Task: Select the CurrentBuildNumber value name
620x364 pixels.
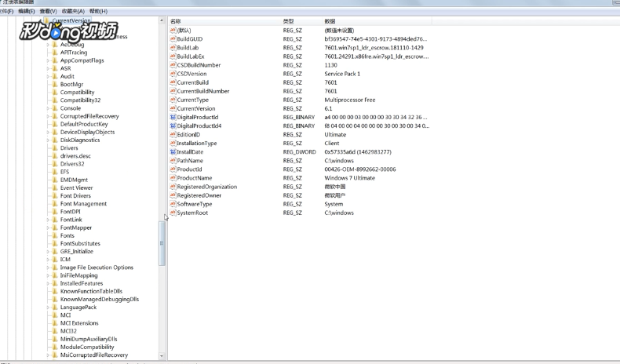Action: 203,91
